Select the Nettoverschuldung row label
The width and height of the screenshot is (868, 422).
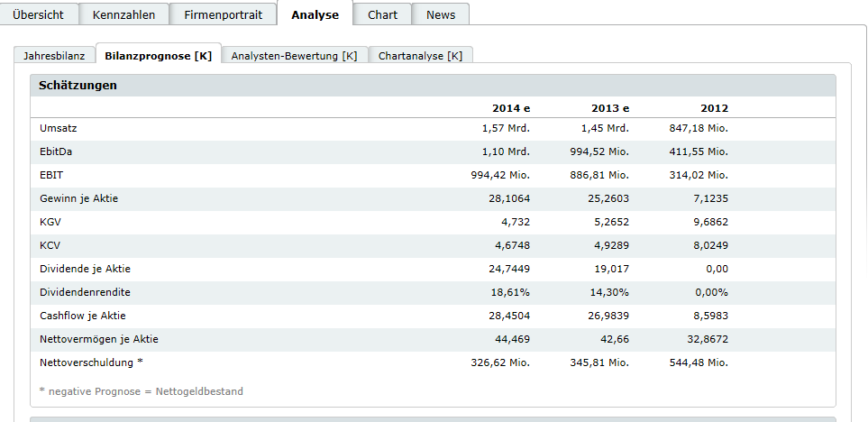91,363
